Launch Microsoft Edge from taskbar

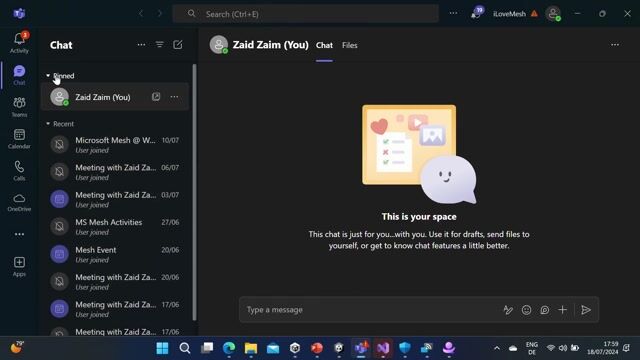(x=229, y=348)
